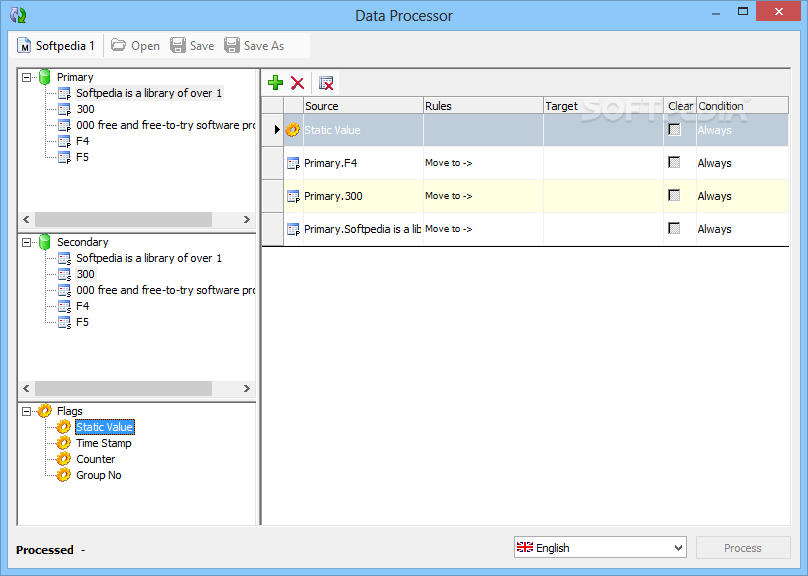
Task: Toggle Clear checkbox in Static Value row
Action: (x=674, y=129)
